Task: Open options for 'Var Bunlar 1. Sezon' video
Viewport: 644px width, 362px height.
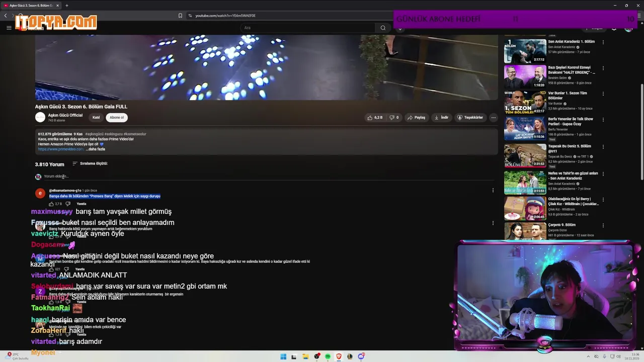Action: (603, 94)
